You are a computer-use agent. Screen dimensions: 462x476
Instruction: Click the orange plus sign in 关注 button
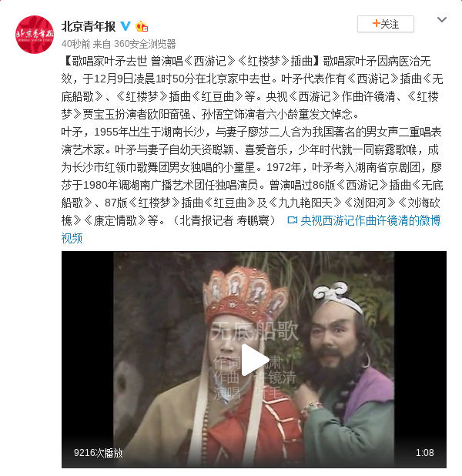click(x=376, y=23)
